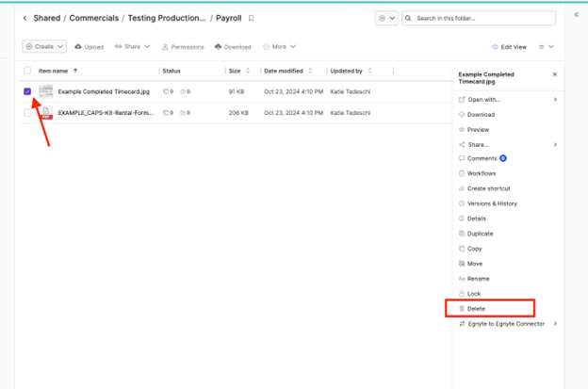Select Lock in the context menu
The image size is (588, 389).
469,294
